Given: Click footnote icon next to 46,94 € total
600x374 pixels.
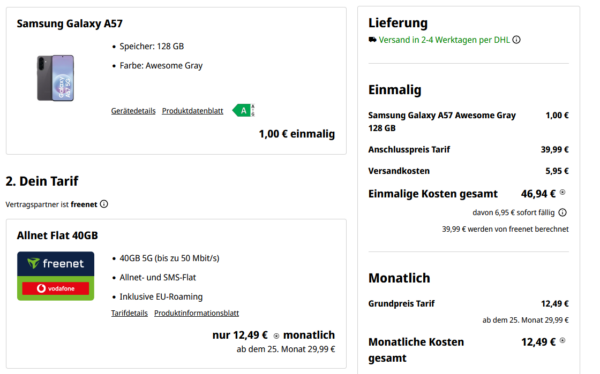Looking at the screenshot, I should pyautogui.click(x=562, y=192).
